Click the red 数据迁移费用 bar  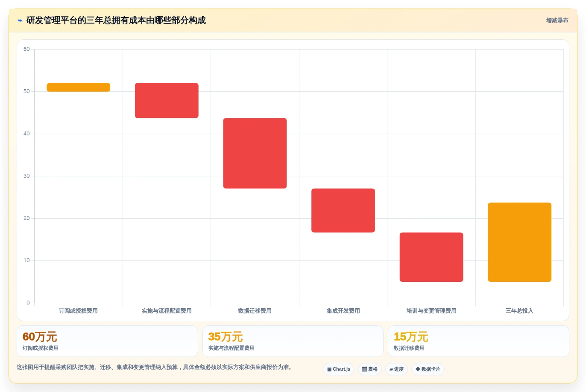[x=255, y=153]
